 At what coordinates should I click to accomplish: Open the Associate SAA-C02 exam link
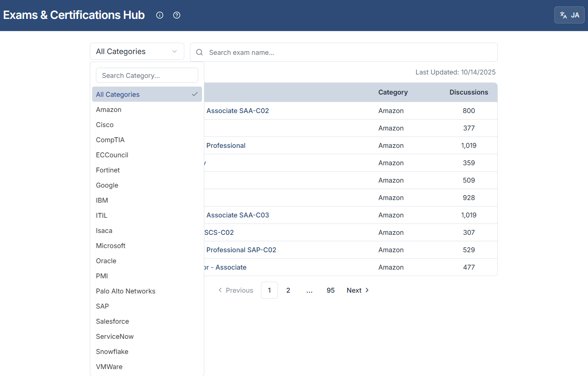pos(238,111)
